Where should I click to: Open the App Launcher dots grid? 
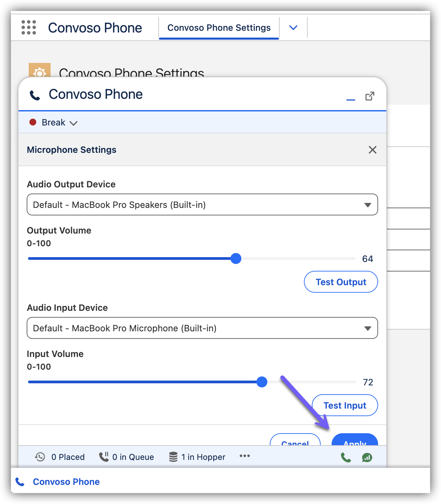pyautogui.click(x=29, y=27)
